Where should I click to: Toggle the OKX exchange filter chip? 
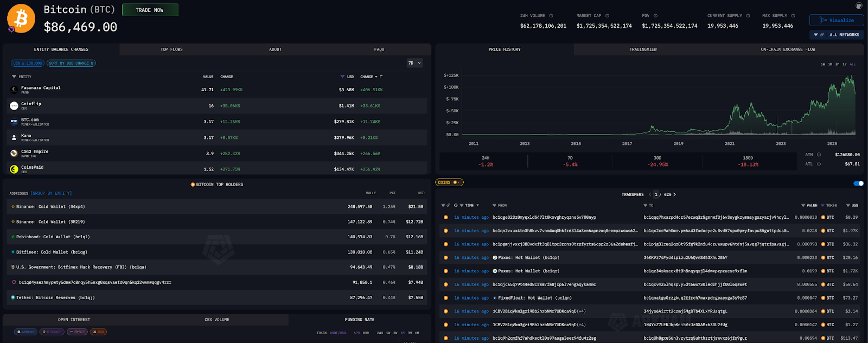(98, 332)
